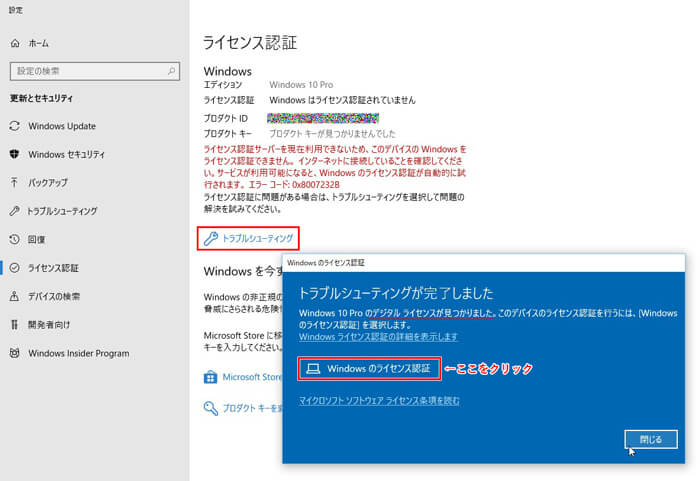Click the Windows はライセンス認証されていません status text
Viewport: 700px width, 481px height.
(x=342, y=100)
